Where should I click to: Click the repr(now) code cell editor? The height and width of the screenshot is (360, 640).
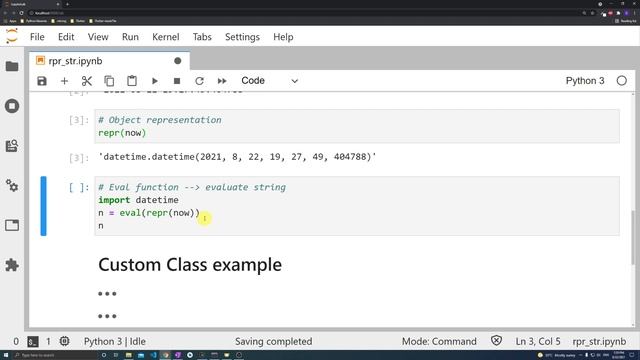pyautogui.click(x=357, y=126)
